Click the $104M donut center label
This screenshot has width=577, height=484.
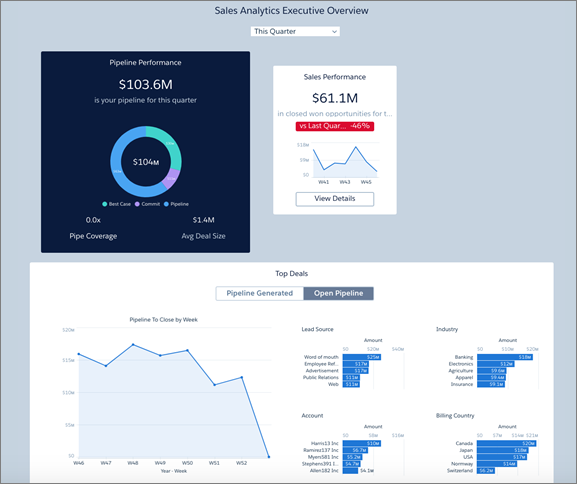pyautogui.click(x=146, y=162)
